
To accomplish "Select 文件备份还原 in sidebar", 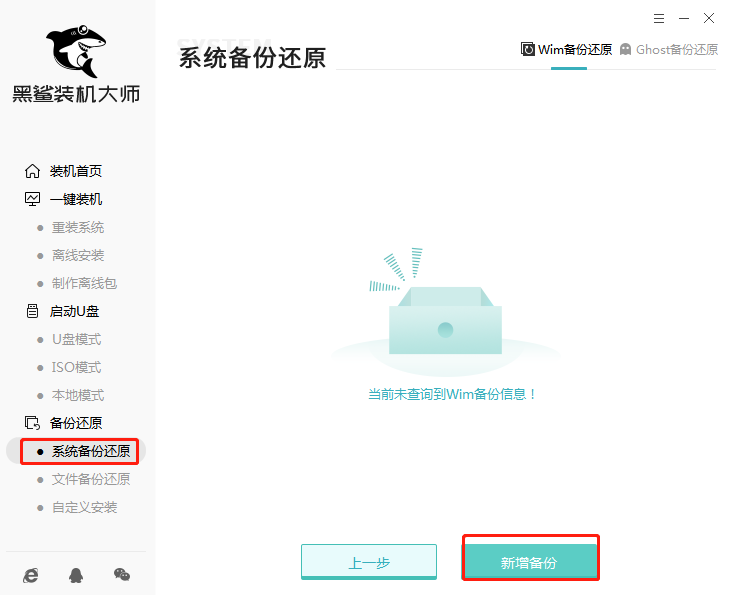I will click(91, 479).
